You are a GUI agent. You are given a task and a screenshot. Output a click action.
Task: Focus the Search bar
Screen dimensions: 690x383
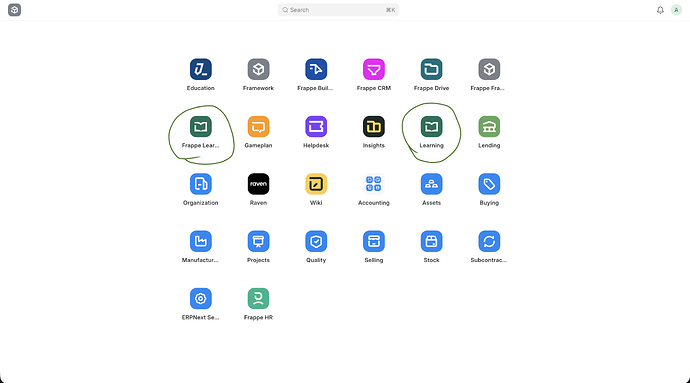(x=338, y=10)
